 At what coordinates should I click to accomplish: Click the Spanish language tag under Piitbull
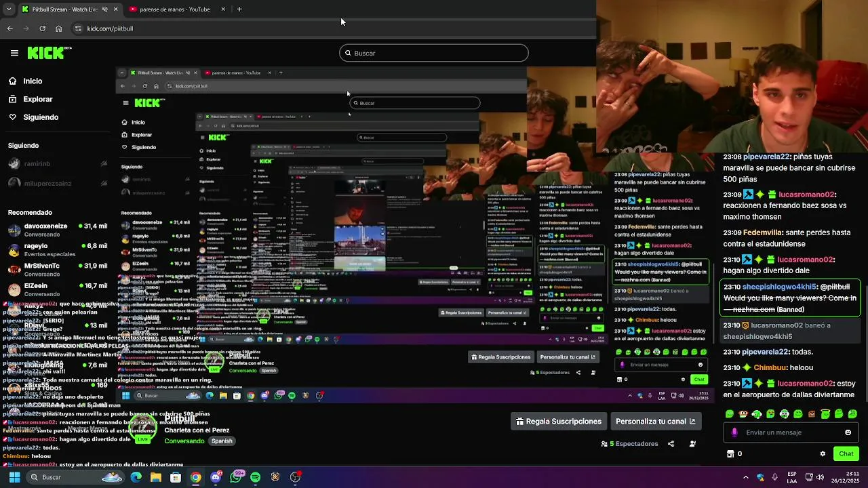click(222, 441)
